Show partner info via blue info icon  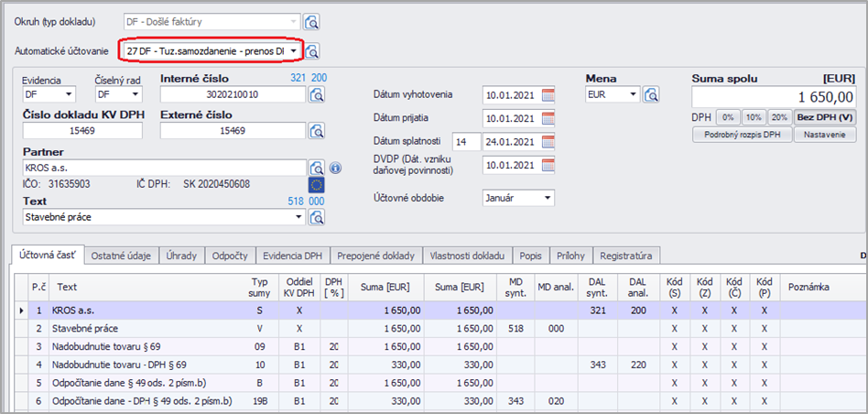tap(335, 168)
